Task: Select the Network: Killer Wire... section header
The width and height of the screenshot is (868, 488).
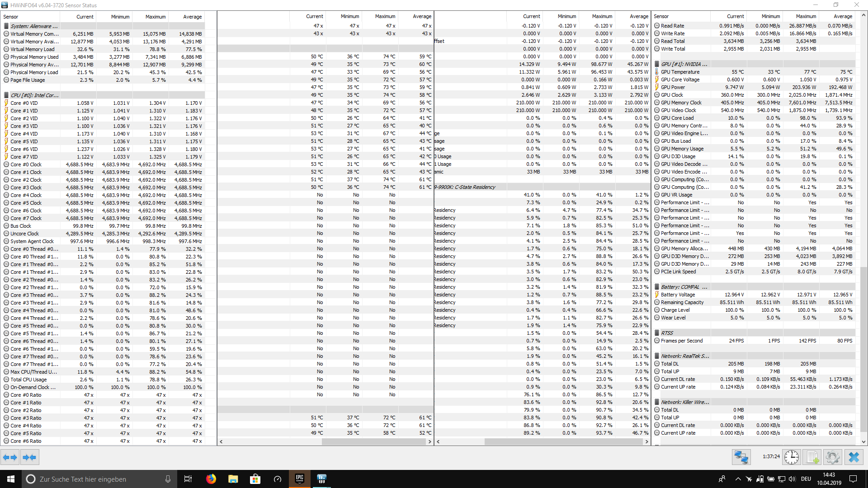Action: [x=754, y=402]
